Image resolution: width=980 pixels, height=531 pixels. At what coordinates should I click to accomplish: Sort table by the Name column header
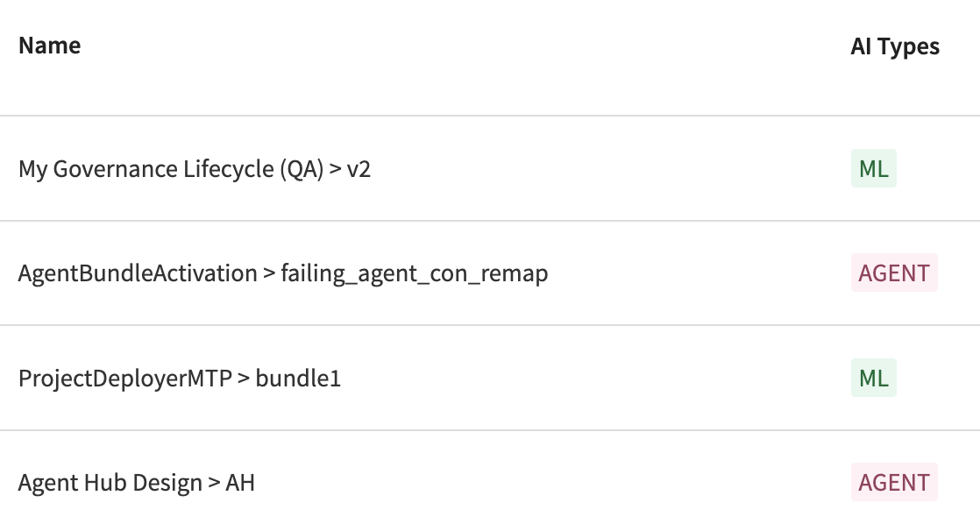[49, 46]
